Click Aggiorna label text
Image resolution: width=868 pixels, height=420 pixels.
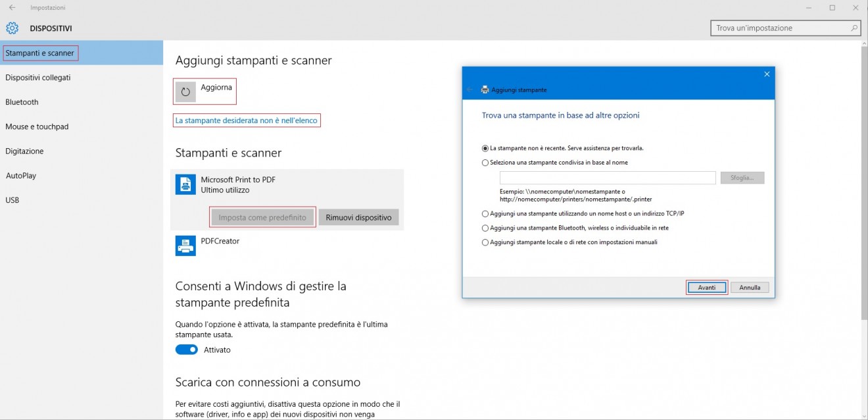pos(216,88)
